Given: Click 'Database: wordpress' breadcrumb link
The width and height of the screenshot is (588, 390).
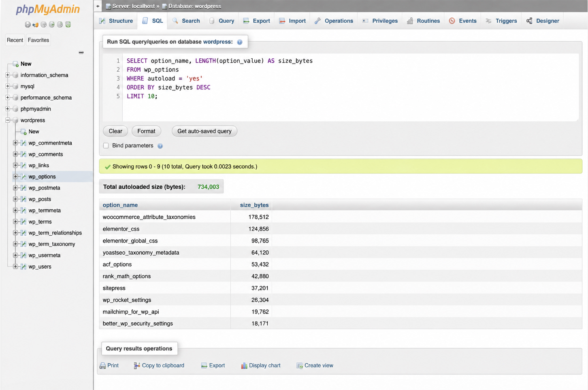Looking at the screenshot, I should coord(195,6).
